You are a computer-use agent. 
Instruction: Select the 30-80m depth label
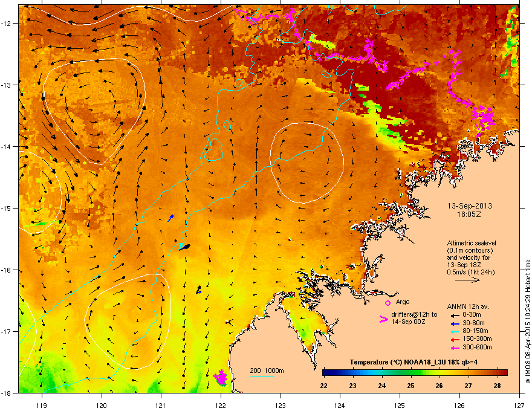click(x=473, y=323)
